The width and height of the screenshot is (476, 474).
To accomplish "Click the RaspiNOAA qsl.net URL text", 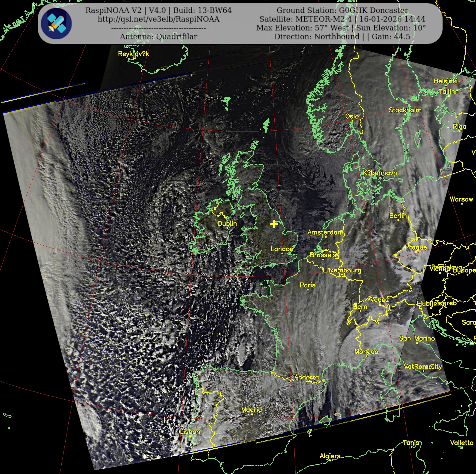I will click(158, 19).
